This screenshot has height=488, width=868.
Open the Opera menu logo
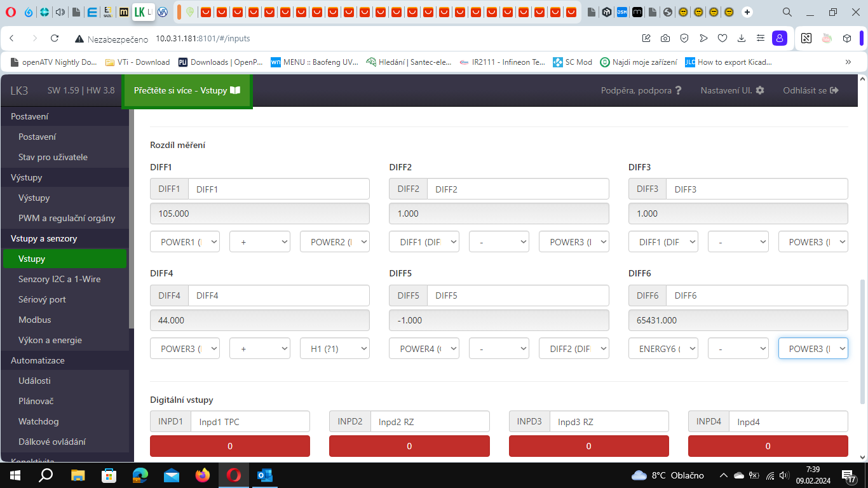(11, 11)
